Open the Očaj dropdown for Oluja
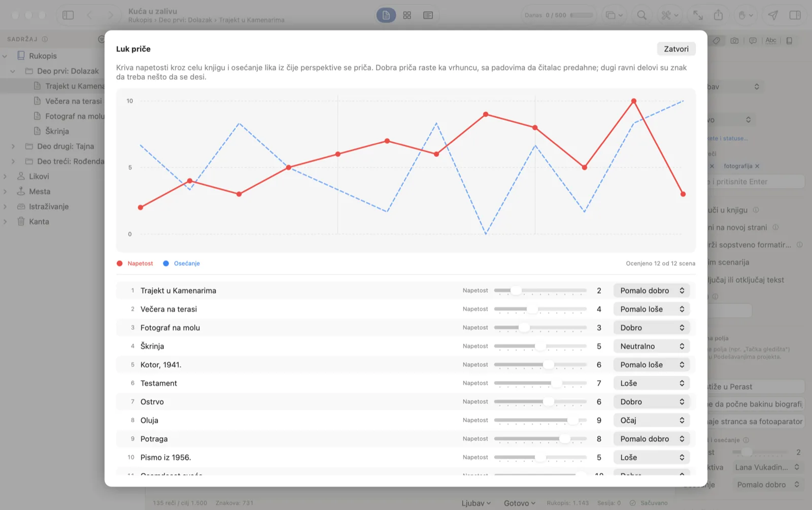This screenshot has width=812, height=510. 652,420
